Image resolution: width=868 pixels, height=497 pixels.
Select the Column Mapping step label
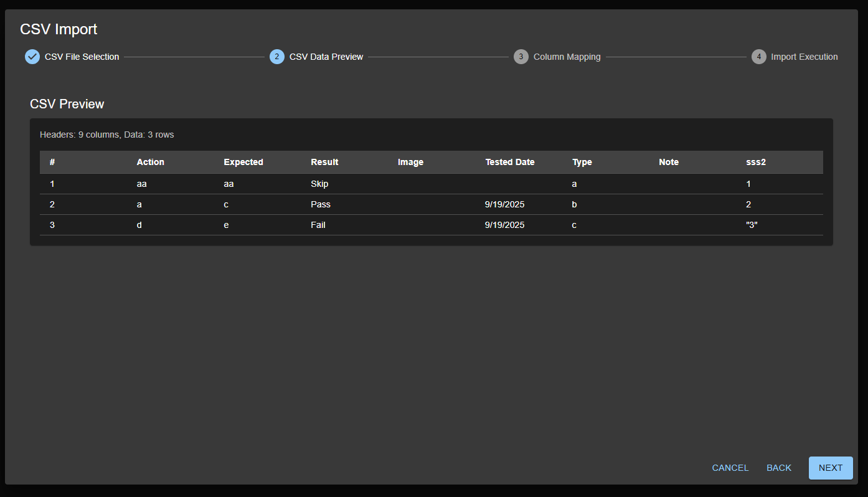tap(567, 57)
